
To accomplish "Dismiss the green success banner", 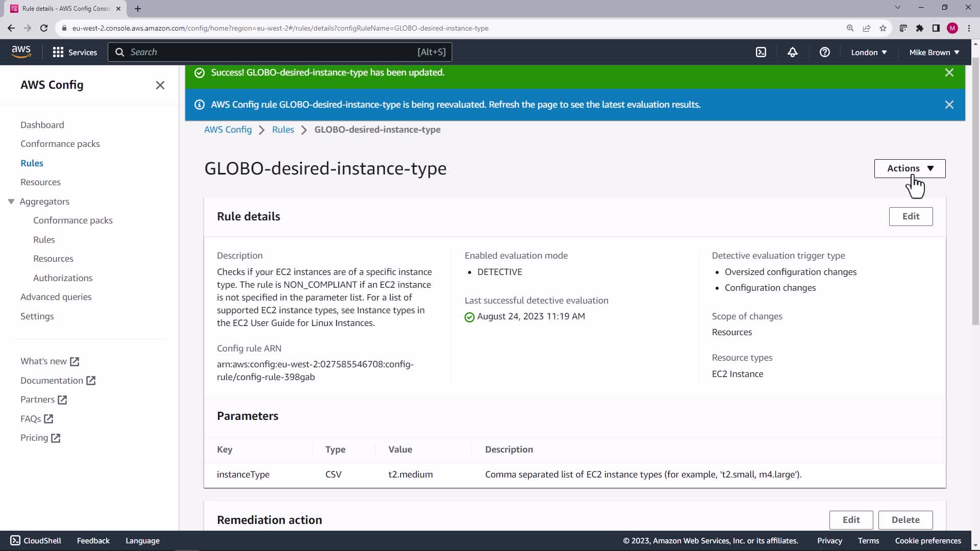I will coord(949,72).
